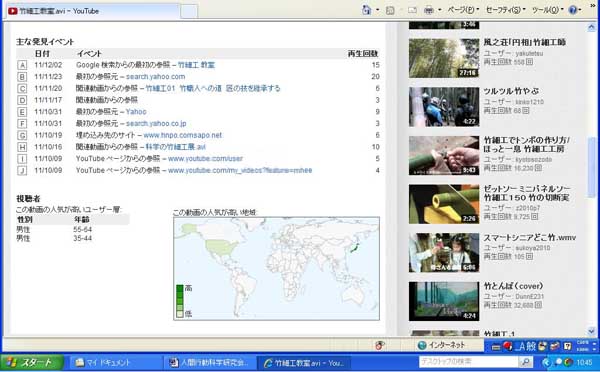The height and width of the screenshot is (372, 600).
Task: Open the 竹とんぼ (cover) video title link
Action: [513, 286]
